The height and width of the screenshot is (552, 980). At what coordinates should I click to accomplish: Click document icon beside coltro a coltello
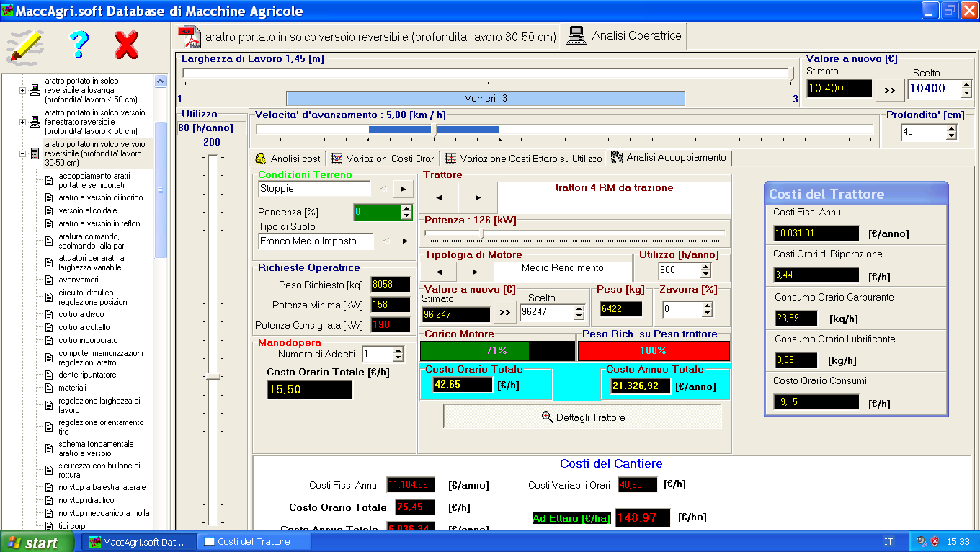click(x=49, y=327)
